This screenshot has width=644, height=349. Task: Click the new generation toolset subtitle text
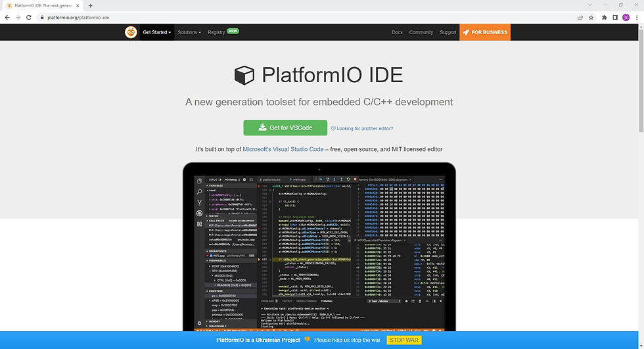pyautogui.click(x=319, y=102)
